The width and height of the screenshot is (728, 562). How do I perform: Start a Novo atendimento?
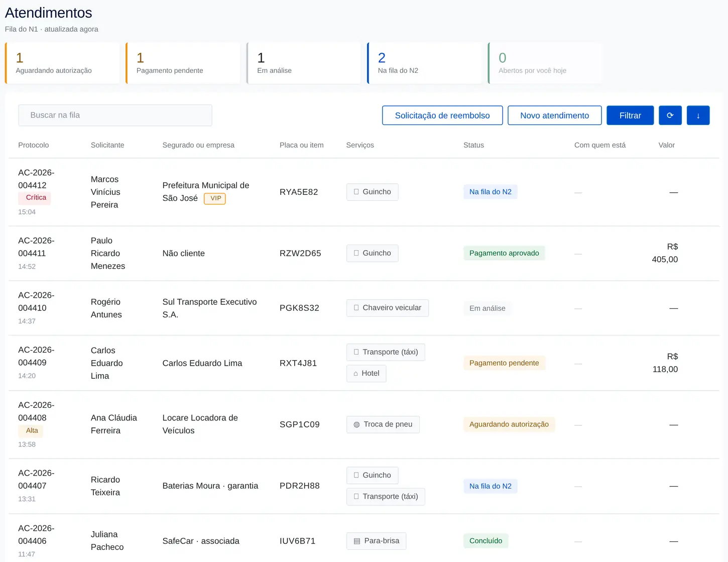coord(555,116)
